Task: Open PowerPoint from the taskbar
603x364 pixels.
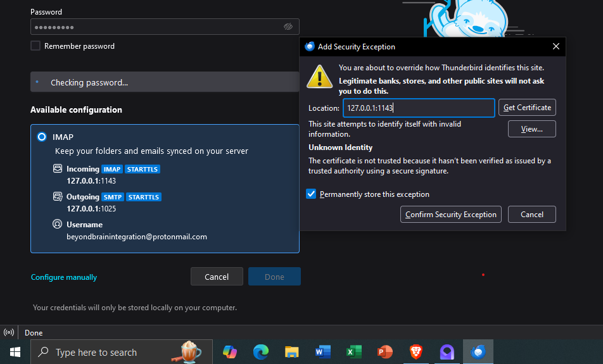Action: pyautogui.click(x=385, y=352)
